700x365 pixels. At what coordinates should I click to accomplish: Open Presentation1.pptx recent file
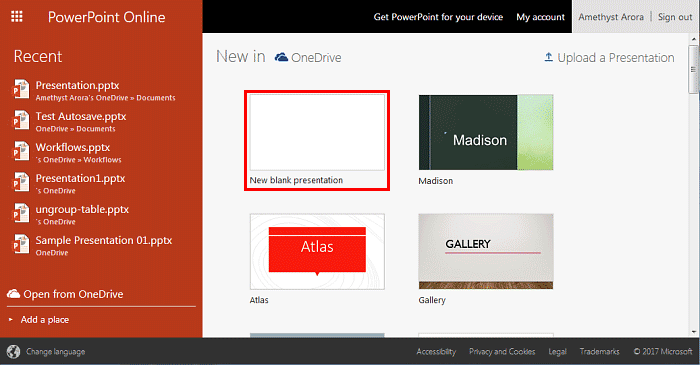(80, 178)
